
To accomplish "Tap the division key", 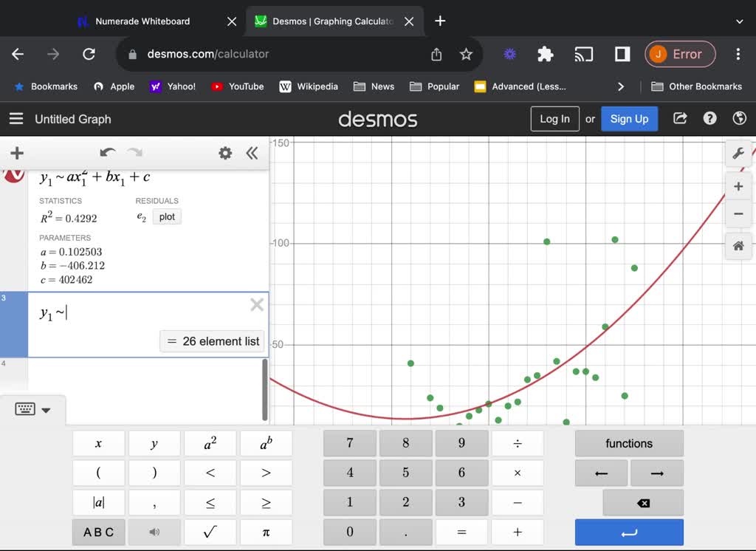I will click(x=518, y=443).
